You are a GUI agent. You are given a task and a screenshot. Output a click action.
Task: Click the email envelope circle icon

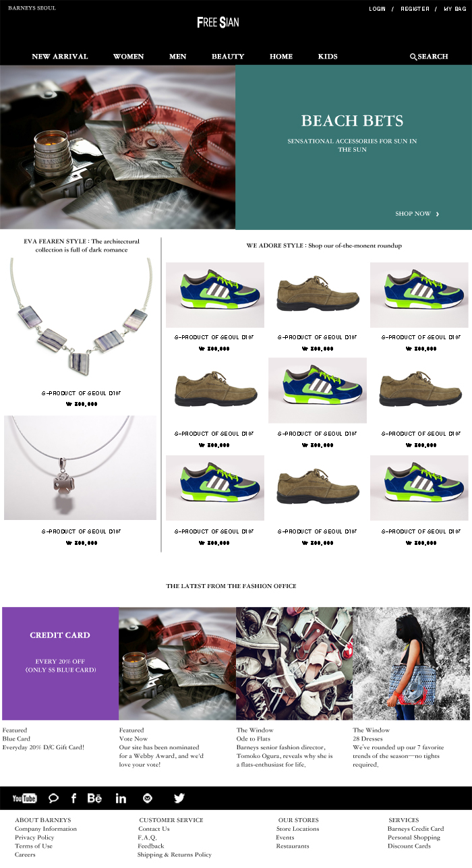click(148, 799)
